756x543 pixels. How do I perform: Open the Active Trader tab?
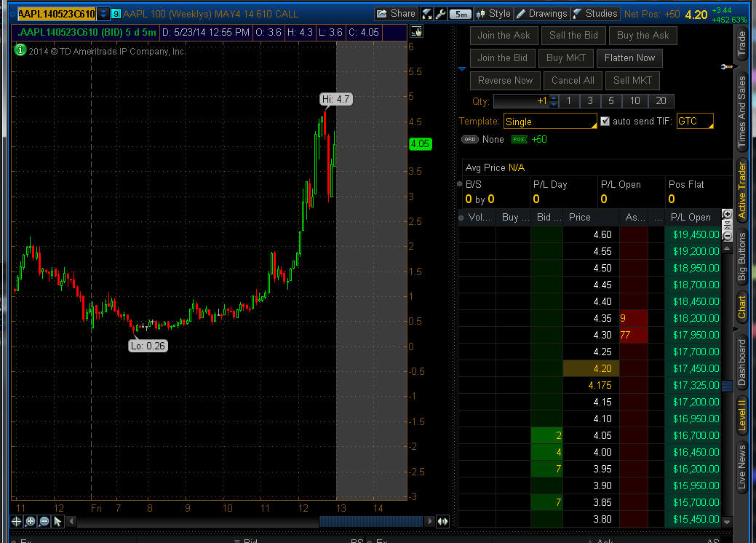click(x=741, y=190)
